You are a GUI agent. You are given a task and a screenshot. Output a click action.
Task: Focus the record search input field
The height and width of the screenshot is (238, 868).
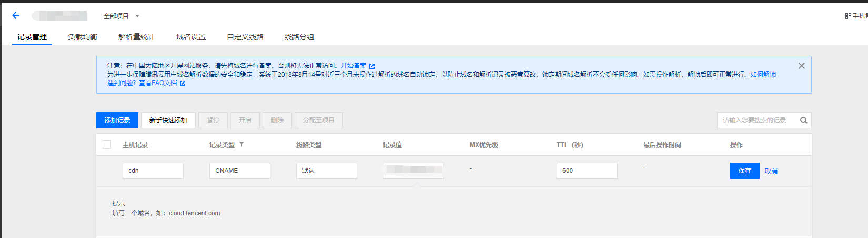[756, 120]
